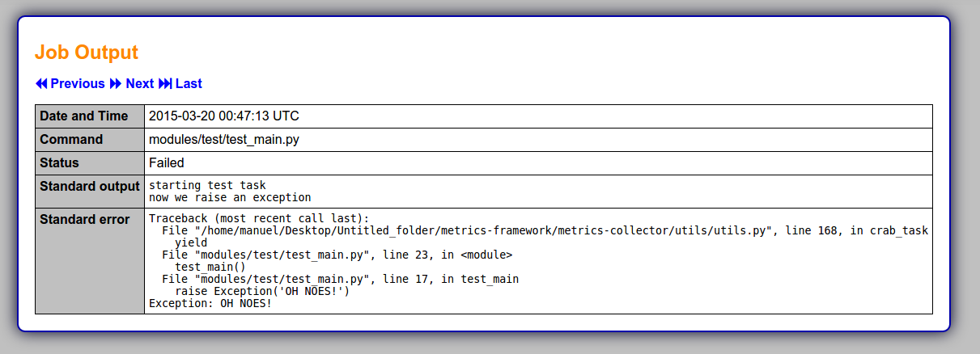The image size is (980, 354).
Task: Select the Standard error label cell
Action: pos(90,261)
